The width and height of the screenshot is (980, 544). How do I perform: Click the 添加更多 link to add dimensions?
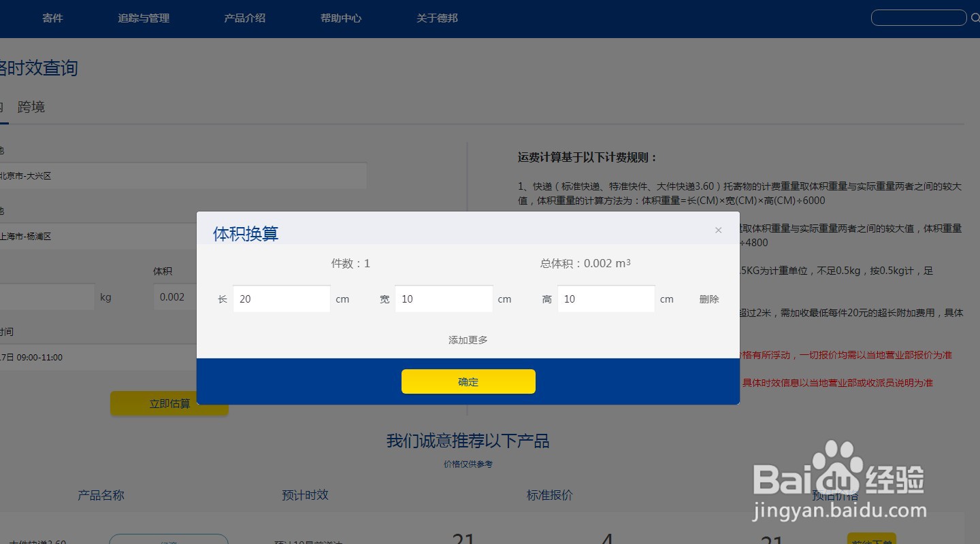467,339
